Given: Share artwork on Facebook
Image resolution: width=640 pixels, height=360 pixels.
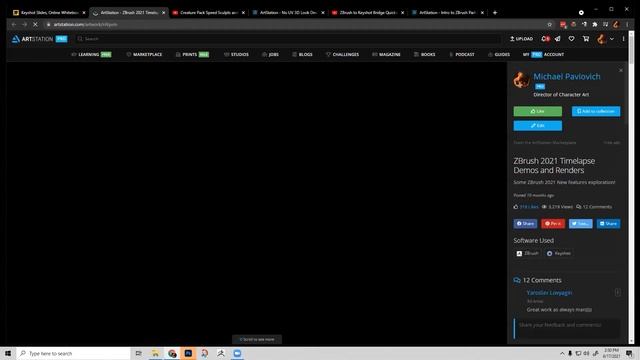Looking at the screenshot, I should click(x=525, y=223).
